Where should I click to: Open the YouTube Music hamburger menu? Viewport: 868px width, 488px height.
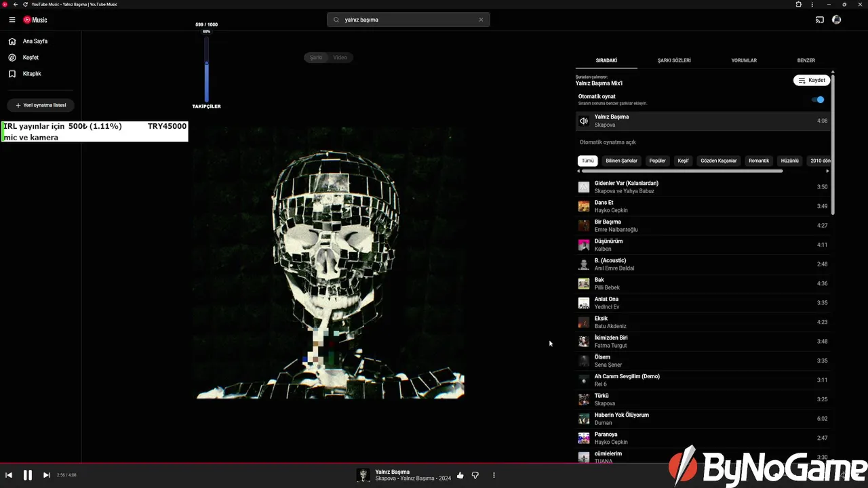12,20
